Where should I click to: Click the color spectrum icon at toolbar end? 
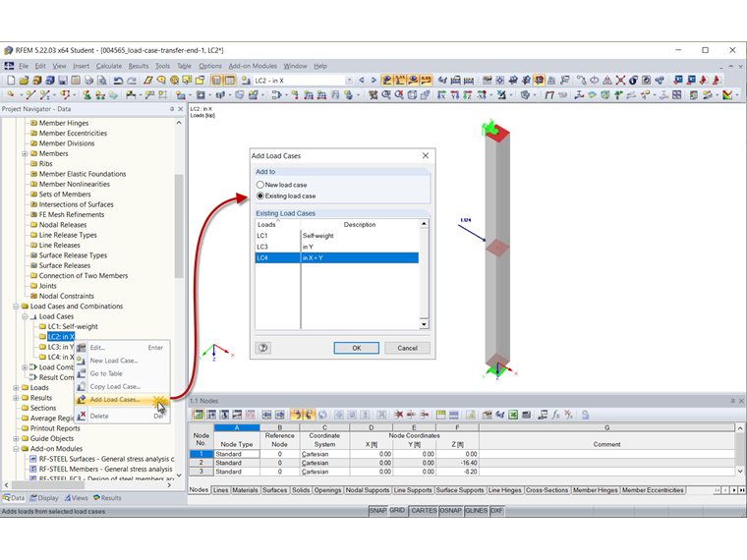point(727,94)
